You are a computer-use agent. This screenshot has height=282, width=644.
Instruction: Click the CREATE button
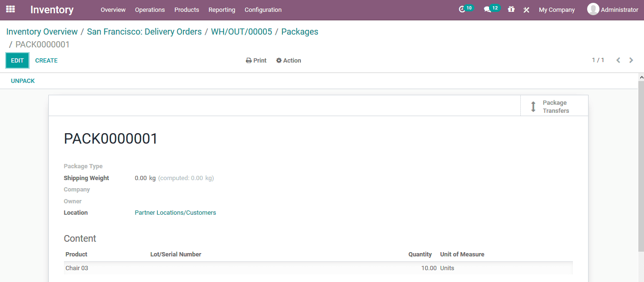click(46, 60)
